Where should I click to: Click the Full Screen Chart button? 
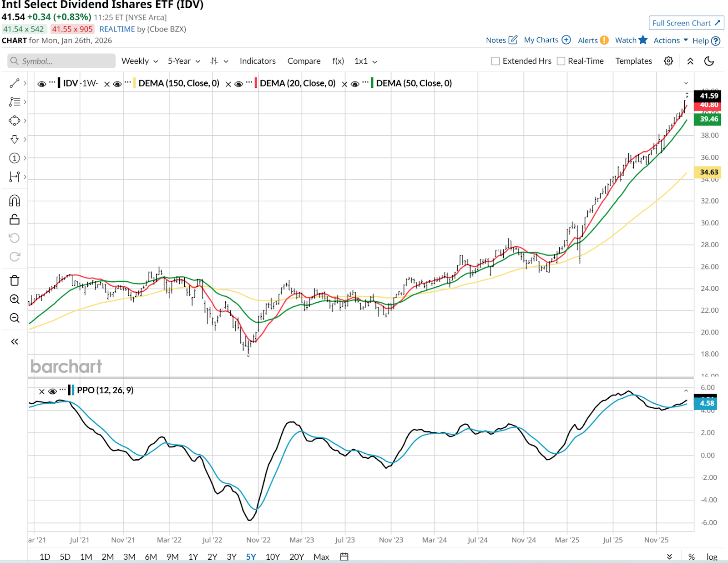click(686, 23)
